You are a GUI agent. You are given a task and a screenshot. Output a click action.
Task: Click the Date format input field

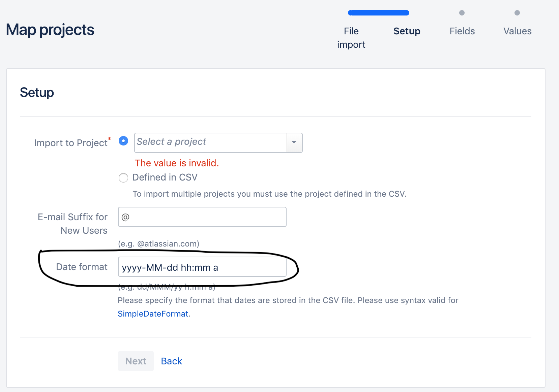[202, 267]
